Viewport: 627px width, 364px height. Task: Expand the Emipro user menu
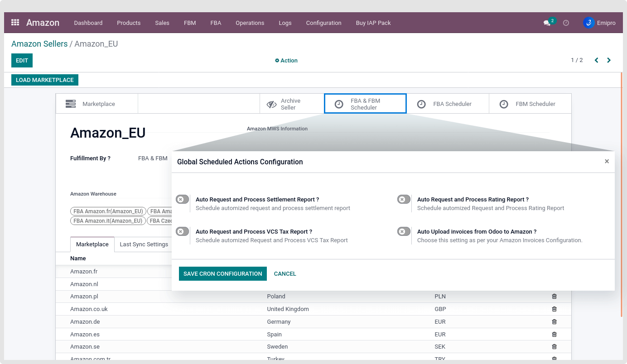[599, 23]
